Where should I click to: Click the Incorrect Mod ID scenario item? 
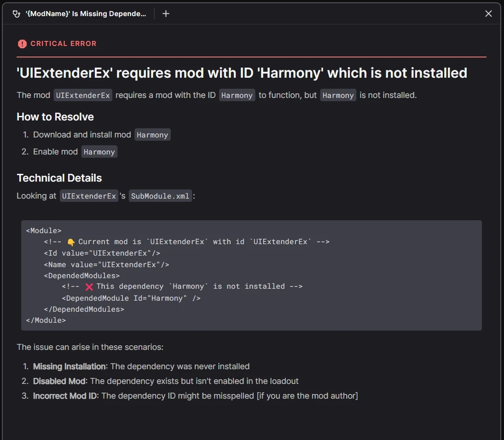tap(195, 396)
